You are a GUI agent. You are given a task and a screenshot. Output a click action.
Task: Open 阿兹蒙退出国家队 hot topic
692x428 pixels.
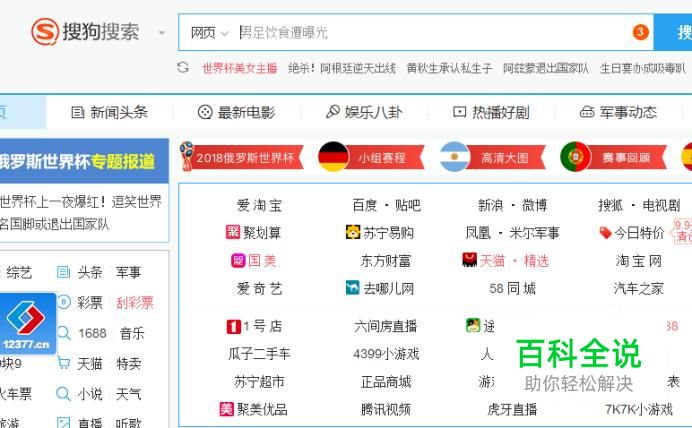click(x=546, y=68)
